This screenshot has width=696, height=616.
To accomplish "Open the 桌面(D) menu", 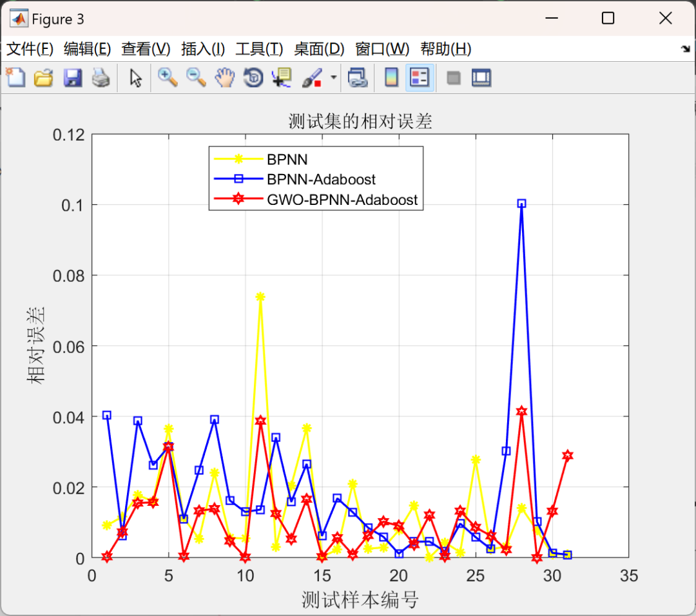I will 319,49.
